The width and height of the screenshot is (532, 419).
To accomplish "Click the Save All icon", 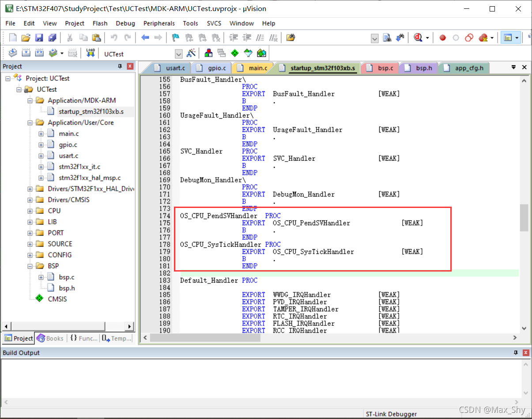I will 53,38.
